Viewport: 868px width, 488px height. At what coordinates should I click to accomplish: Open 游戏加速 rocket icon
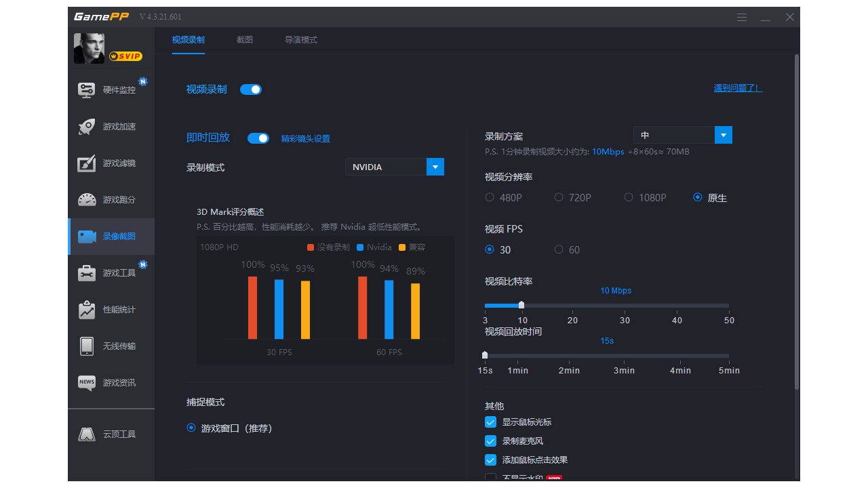click(87, 127)
